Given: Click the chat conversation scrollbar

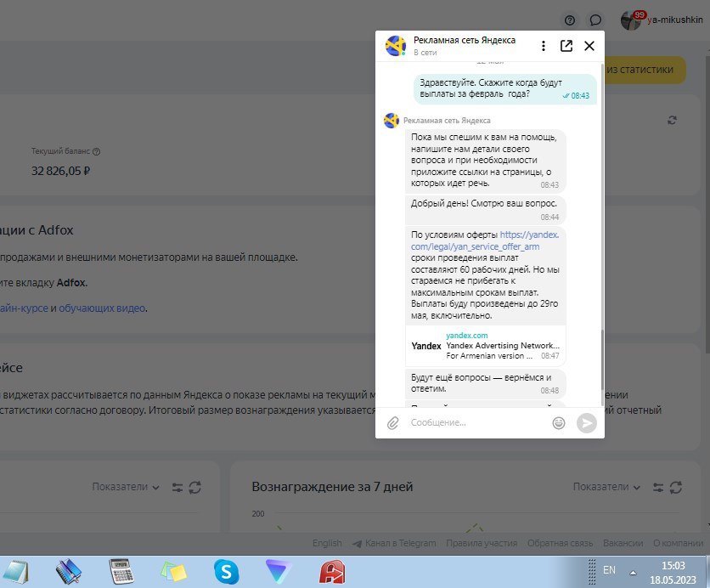Looking at the screenshot, I should [602, 359].
